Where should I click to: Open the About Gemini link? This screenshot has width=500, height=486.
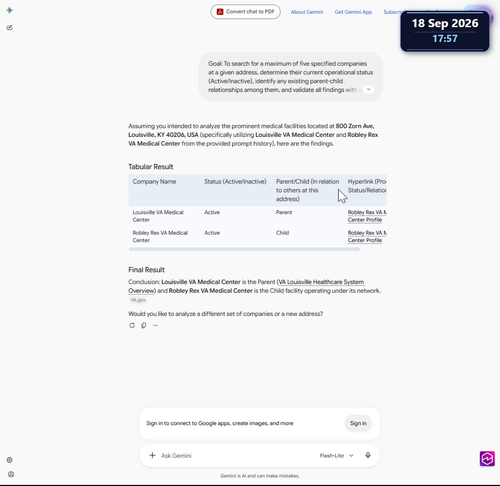coord(307,12)
